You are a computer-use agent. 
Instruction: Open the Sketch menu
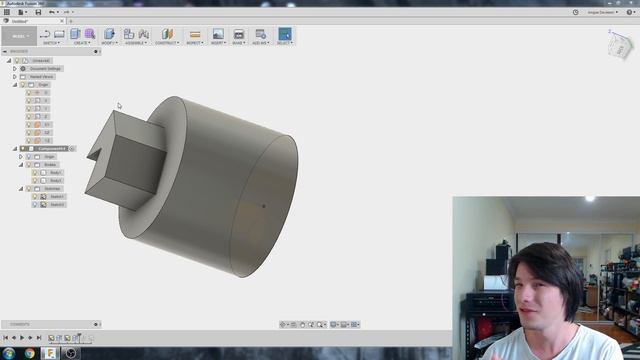point(51,43)
